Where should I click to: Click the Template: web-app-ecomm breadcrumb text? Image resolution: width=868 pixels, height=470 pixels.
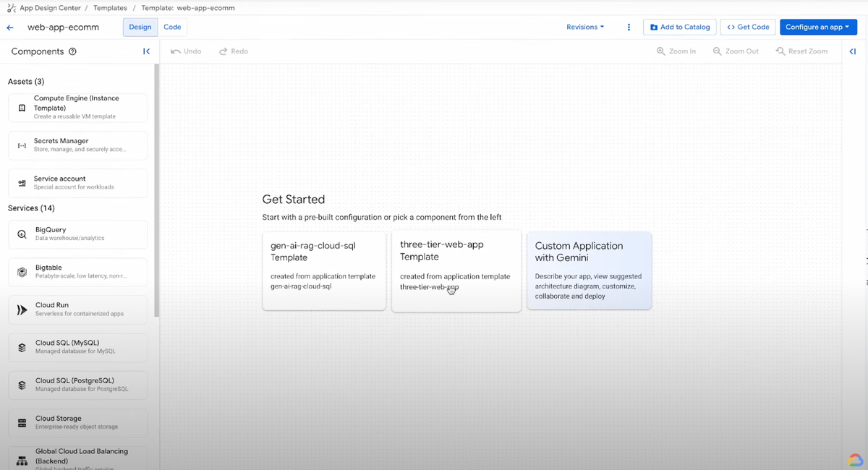[188, 8]
